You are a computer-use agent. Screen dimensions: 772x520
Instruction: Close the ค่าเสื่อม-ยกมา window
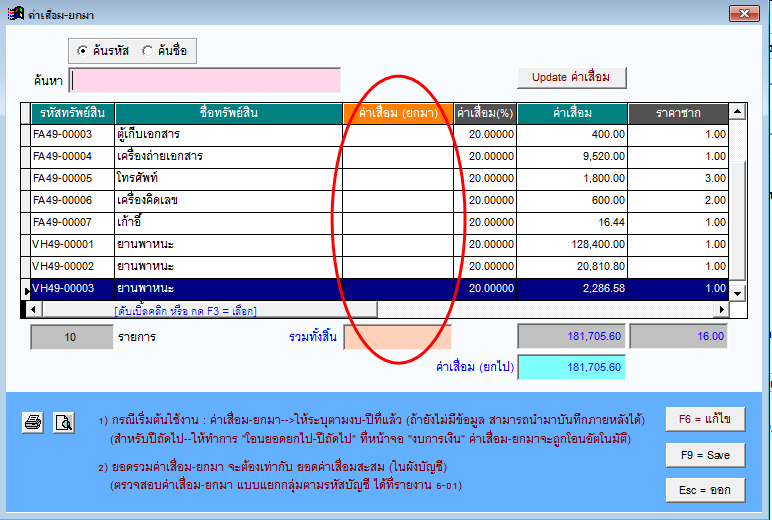[744, 13]
